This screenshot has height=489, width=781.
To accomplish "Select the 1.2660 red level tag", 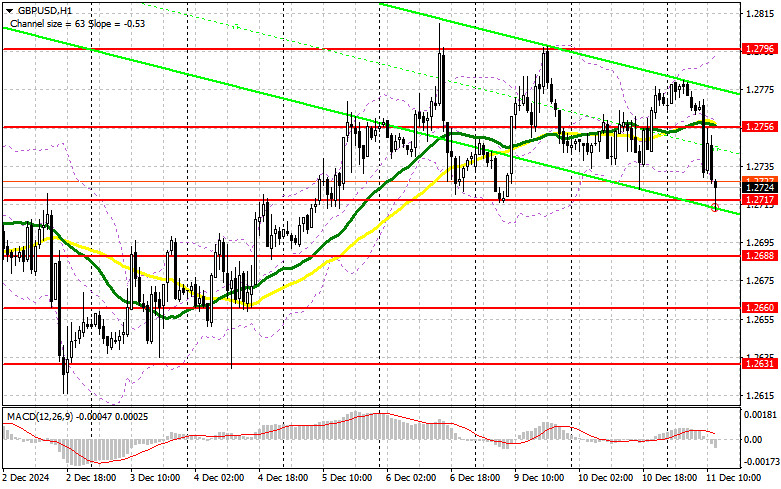I will coord(760,308).
